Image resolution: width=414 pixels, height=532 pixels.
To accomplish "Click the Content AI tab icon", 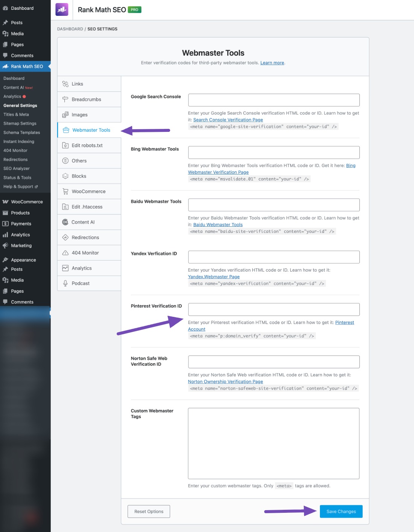I will [65, 222].
